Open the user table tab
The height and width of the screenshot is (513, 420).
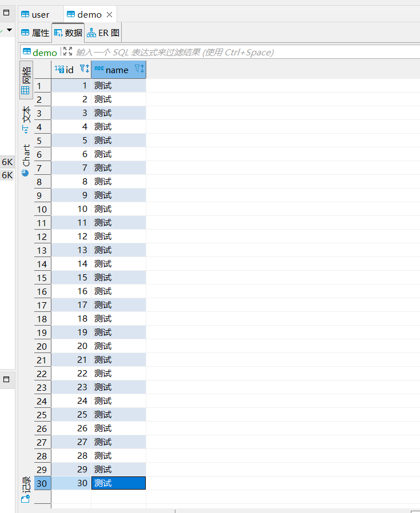(35, 14)
